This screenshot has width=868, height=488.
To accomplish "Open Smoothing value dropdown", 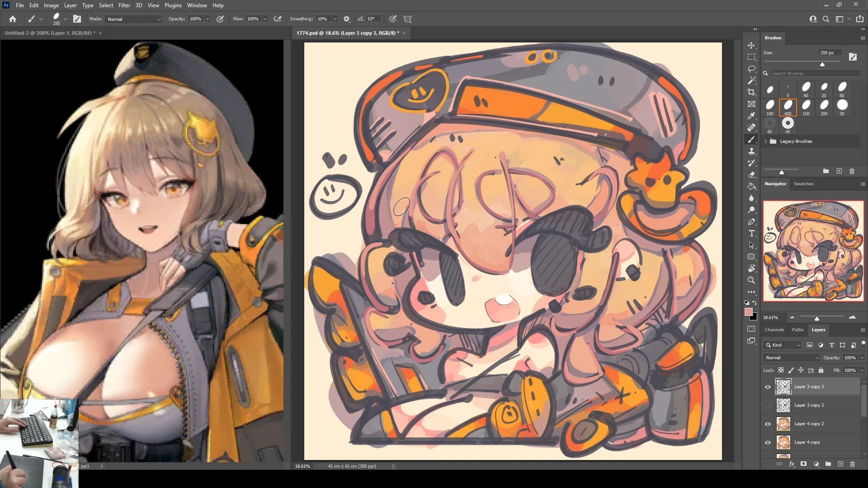I will pyautogui.click(x=335, y=19).
